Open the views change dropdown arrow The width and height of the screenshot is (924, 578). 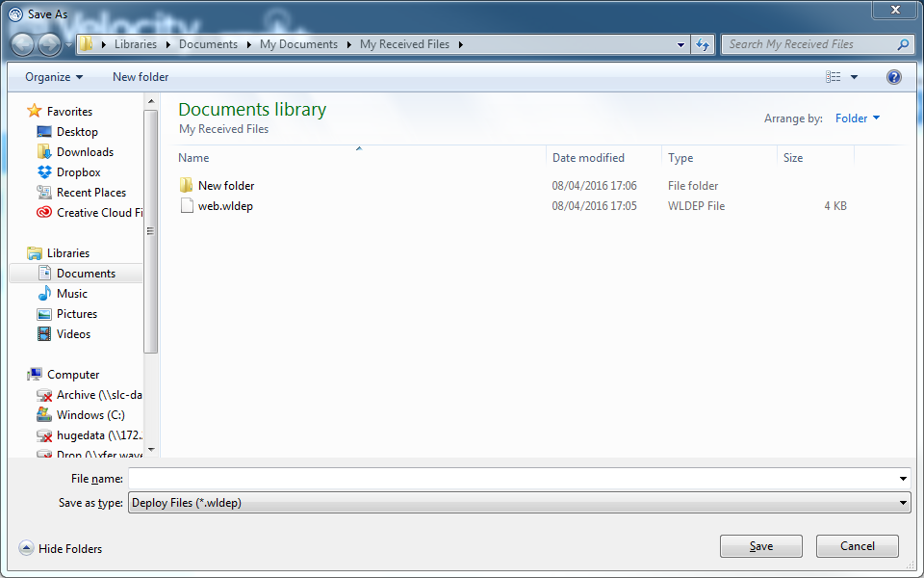(853, 76)
